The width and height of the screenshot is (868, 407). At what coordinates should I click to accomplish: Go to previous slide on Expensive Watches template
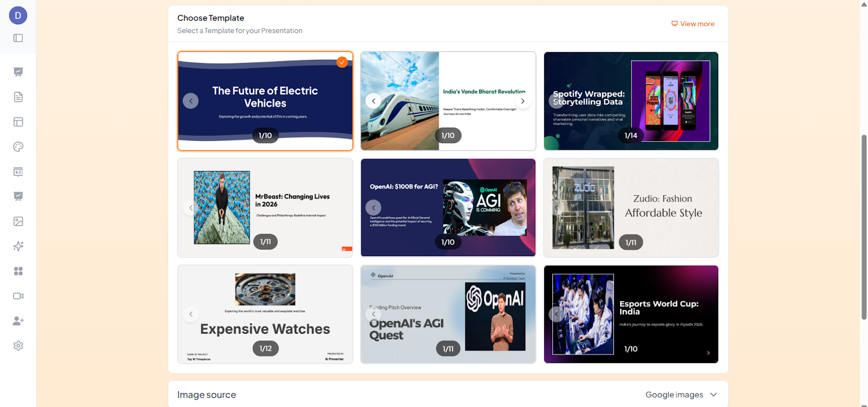(190, 314)
